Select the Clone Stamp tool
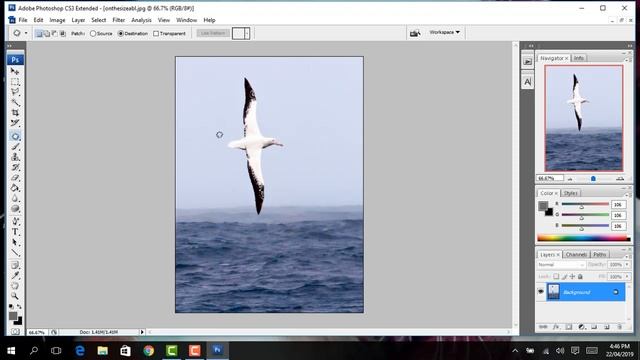The width and height of the screenshot is (640, 360). pyautogui.click(x=15, y=157)
